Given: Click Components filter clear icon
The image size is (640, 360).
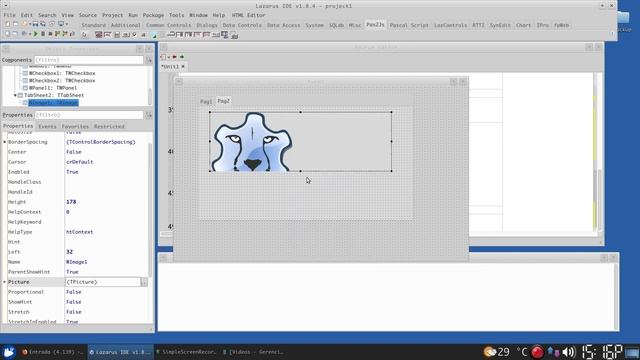Looking at the screenshot, I should [x=149, y=60].
